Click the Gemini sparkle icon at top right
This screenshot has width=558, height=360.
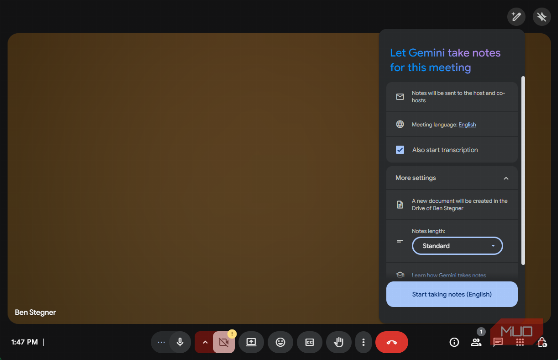point(542,17)
